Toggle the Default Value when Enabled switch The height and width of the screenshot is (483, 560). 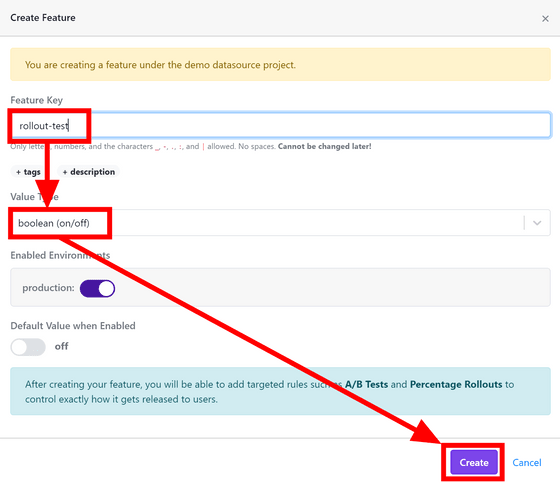pyautogui.click(x=28, y=347)
